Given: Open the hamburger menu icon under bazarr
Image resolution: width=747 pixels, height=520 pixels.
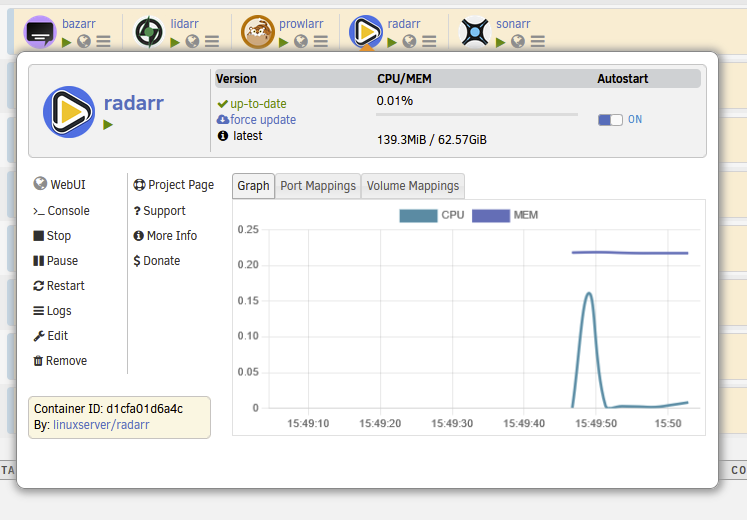Looking at the screenshot, I should click(x=103, y=42).
